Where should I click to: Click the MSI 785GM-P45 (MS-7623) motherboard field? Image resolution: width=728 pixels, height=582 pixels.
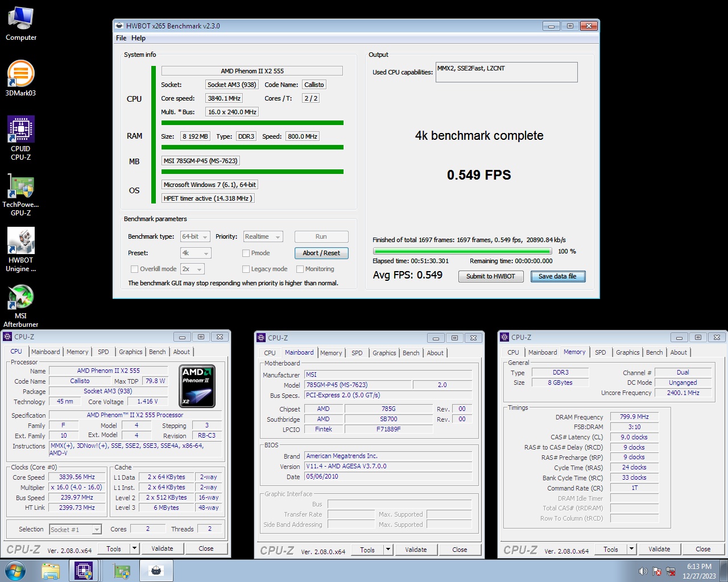(x=201, y=161)
